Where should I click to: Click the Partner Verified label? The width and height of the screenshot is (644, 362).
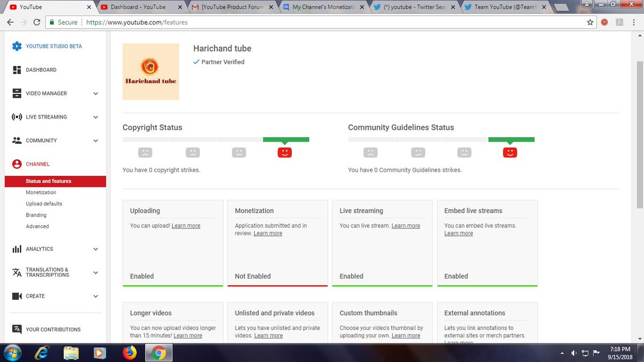[223, 62]
